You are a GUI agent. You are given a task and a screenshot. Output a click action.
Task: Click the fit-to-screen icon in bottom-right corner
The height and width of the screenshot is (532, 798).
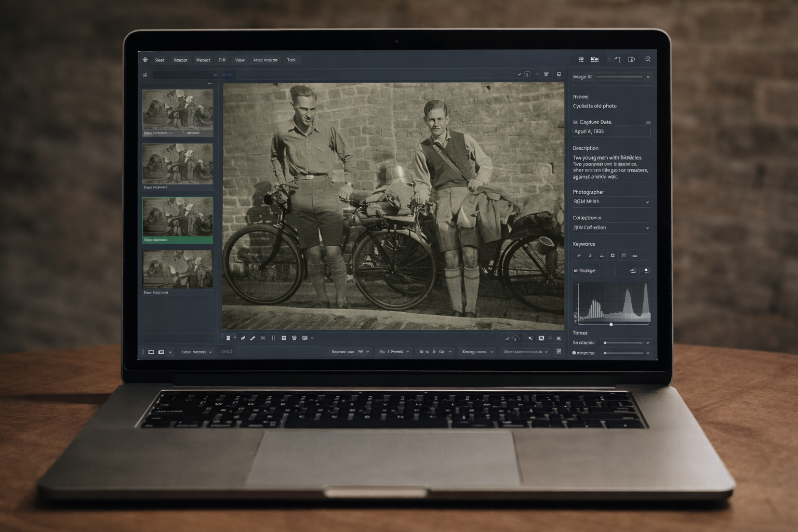coord(558,352)
